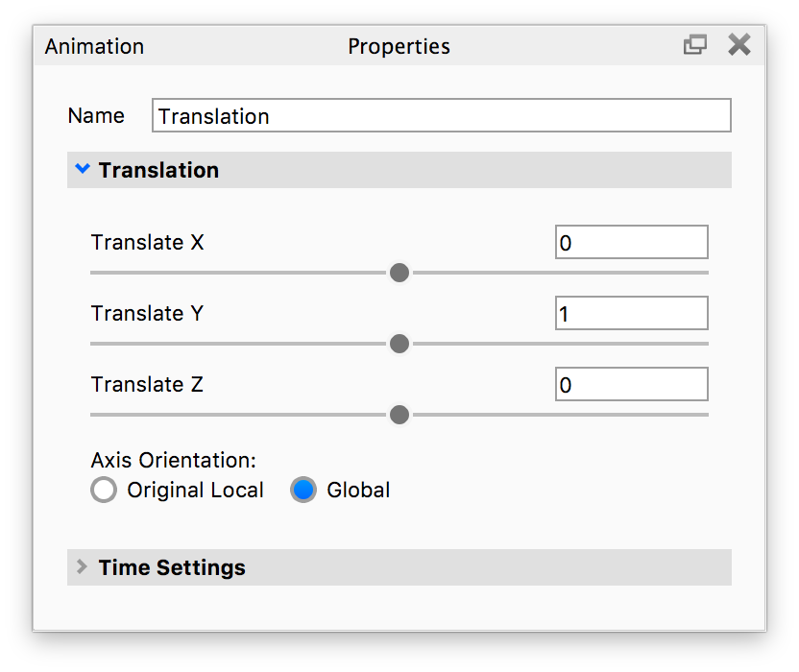Image resolution: width=799 pixels, height=672 pixels.
Task: Close the Properties panel
Action: (738, 45)
